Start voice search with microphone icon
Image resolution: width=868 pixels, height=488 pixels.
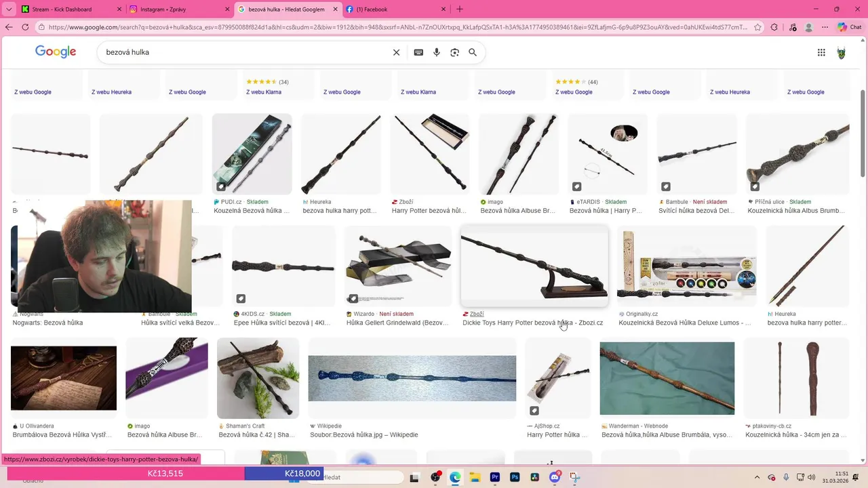coord(437,52)
